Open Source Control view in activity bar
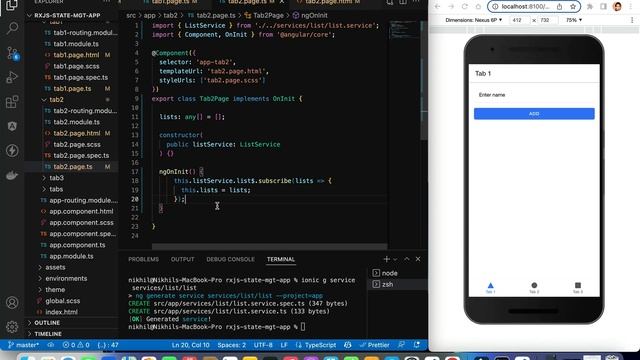The height and width of the screenshot is (360, 640). [x=12, y=53]
